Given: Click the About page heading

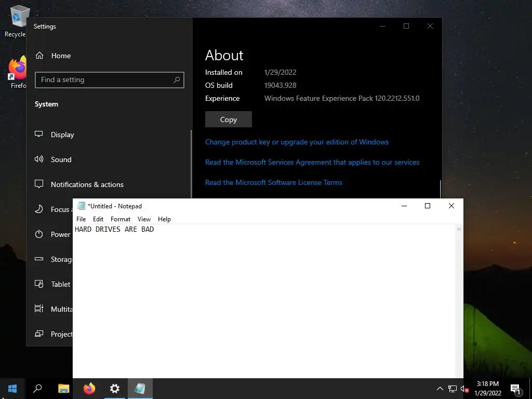Looking at the screenshot, I should [224, 55].
